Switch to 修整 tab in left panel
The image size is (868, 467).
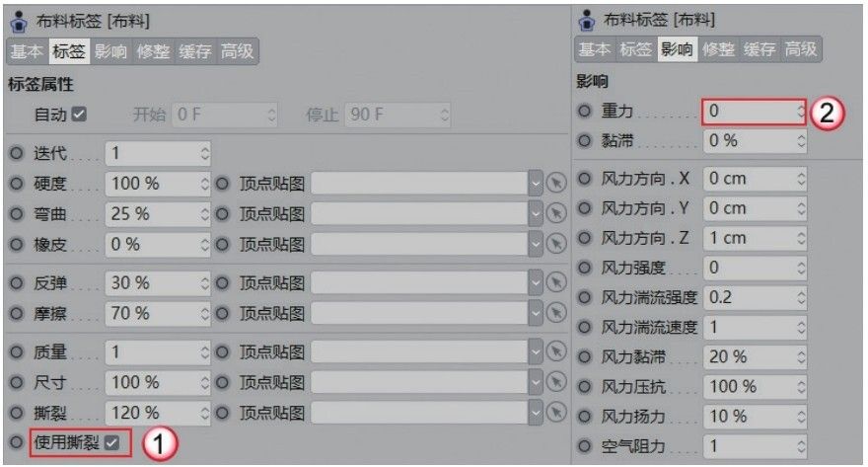tap(153, 51)
